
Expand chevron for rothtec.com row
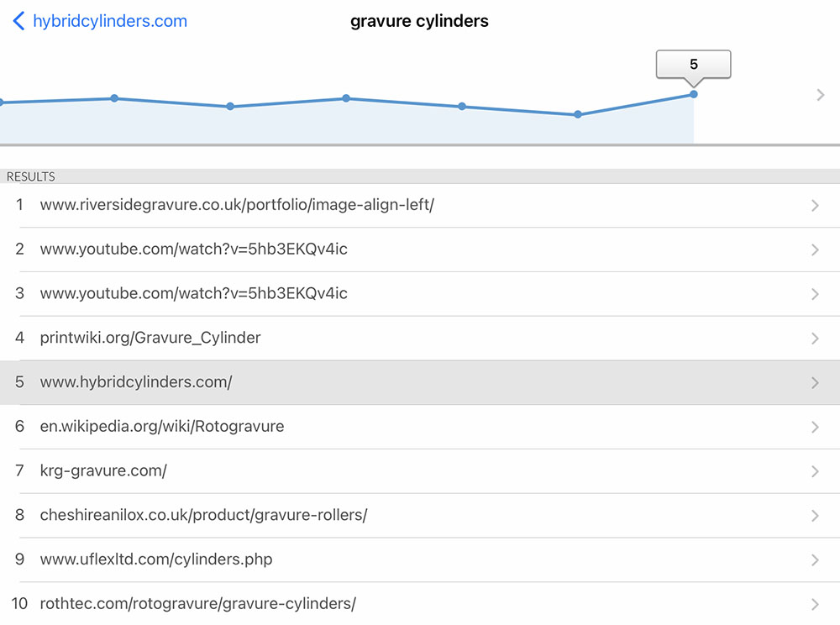(815, 604)
